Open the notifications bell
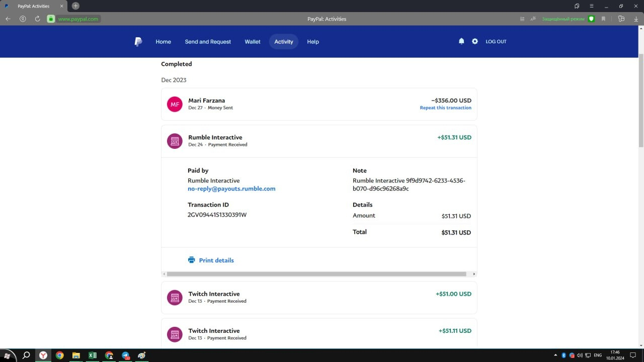Image resolution: width=644 pixels, height=362 pixels. [x=461, y=41]
